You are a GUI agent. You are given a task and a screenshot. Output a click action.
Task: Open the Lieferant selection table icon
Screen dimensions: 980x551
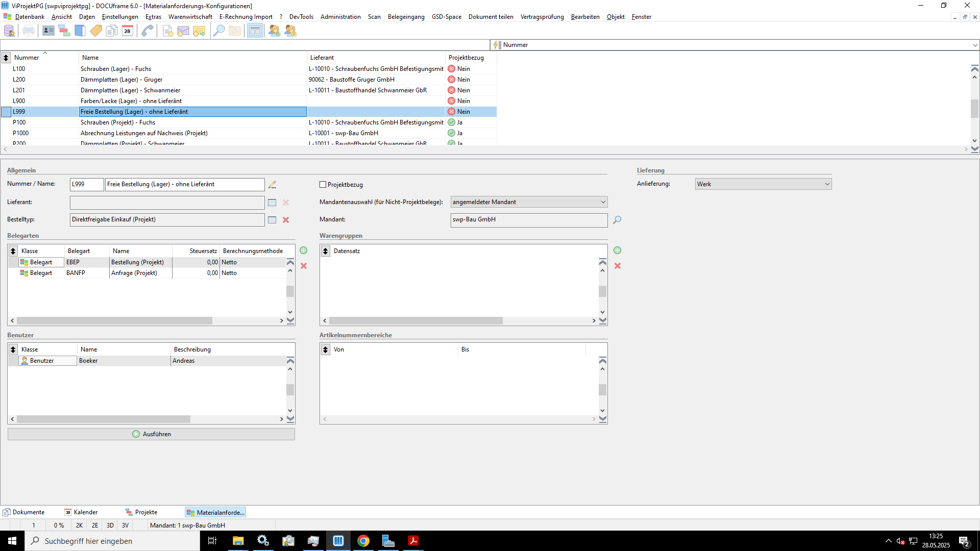(x=272, y=203)
